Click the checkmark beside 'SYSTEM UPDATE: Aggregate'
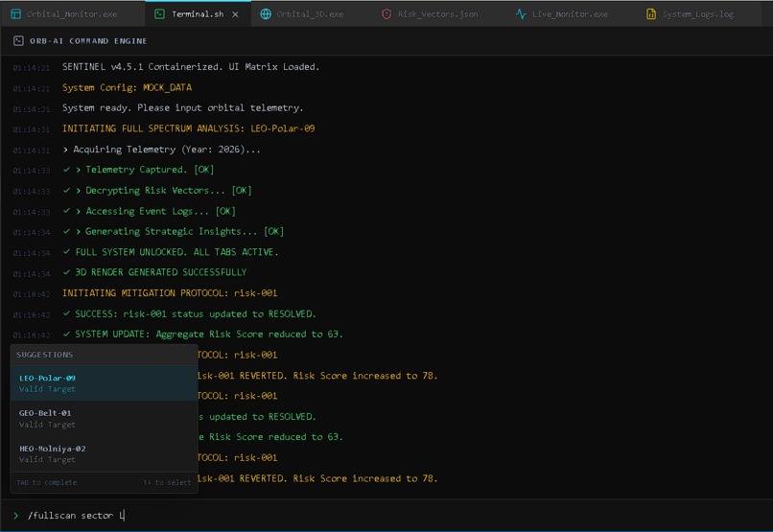The height and width of the screenshot is (532, 773). [x=66, y=334]
